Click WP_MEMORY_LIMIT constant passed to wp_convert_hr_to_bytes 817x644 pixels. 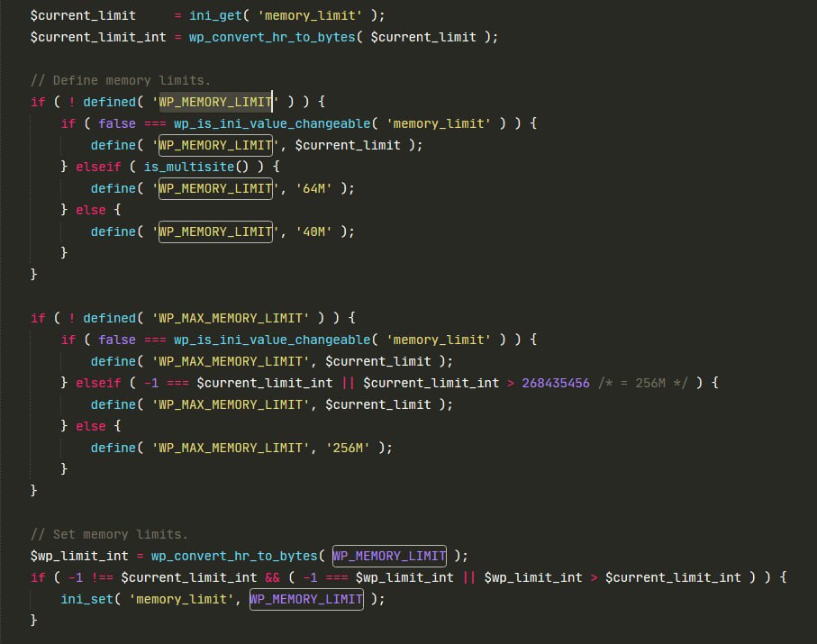389,556
